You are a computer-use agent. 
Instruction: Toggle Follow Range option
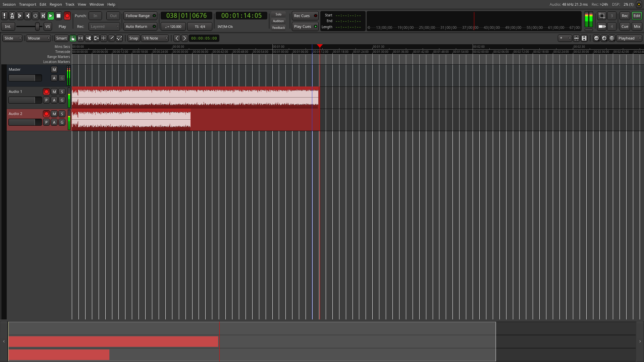click(x=140, y=16)
